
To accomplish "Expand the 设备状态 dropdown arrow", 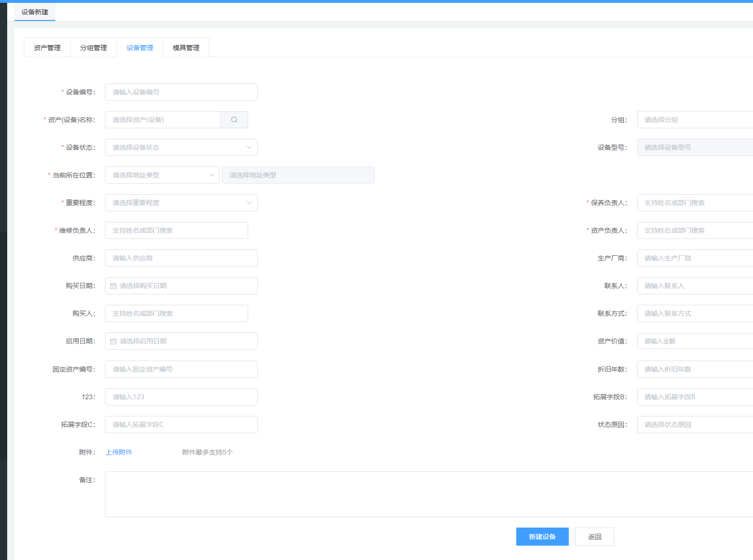I will tap(249, 147).
